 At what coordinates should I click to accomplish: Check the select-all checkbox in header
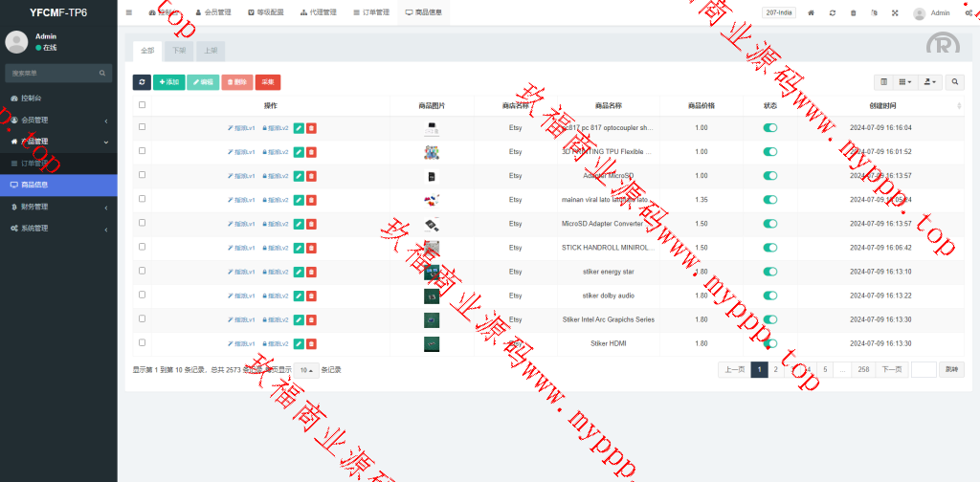coord(143,105)
